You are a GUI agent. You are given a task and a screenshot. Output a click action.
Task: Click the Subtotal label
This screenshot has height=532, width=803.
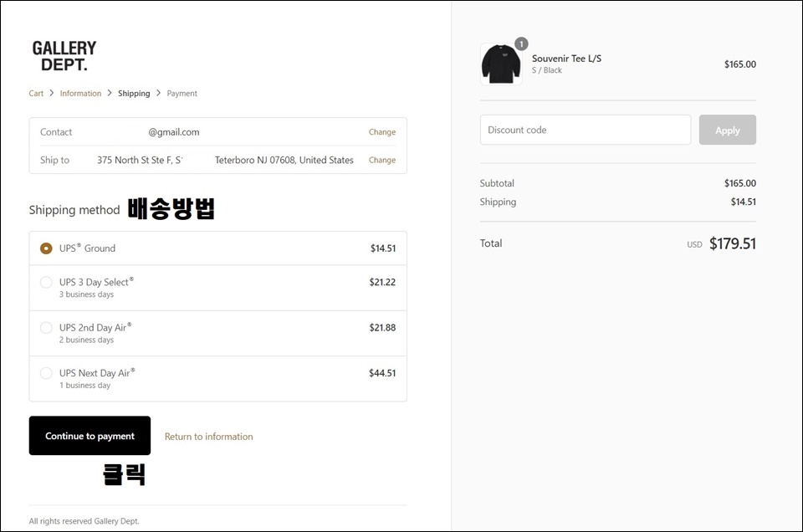(x=497, y=183)
